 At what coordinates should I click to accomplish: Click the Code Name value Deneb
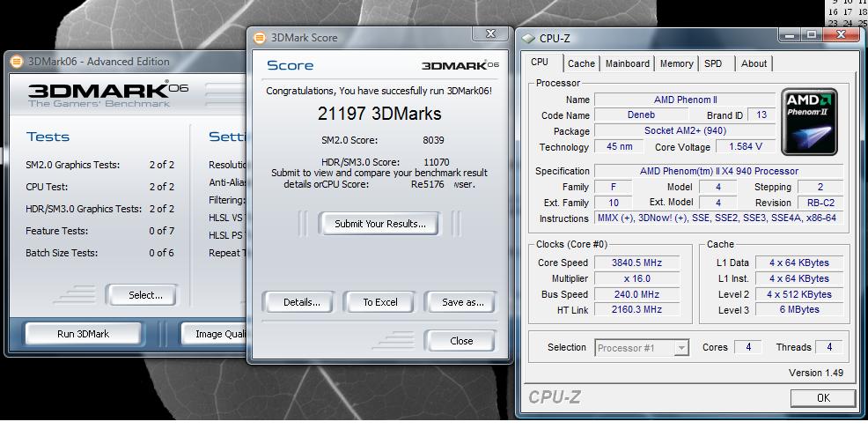641,115
